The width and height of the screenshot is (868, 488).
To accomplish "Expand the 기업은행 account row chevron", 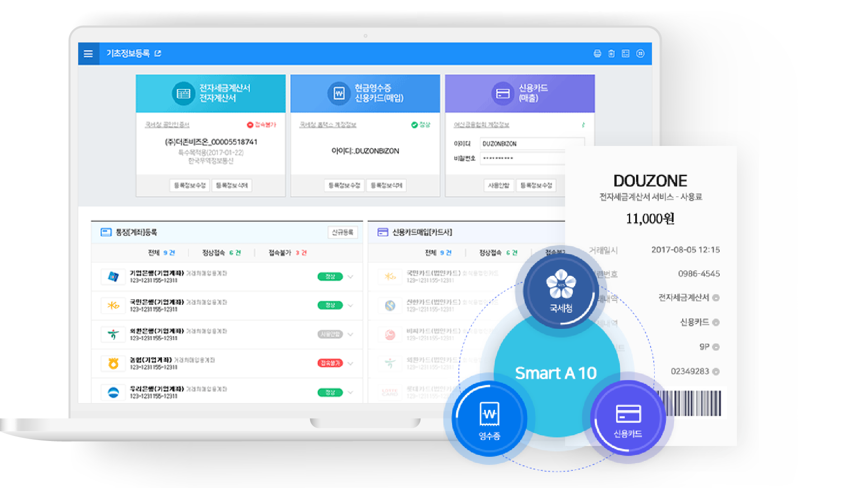I will (x=350, y=277).
